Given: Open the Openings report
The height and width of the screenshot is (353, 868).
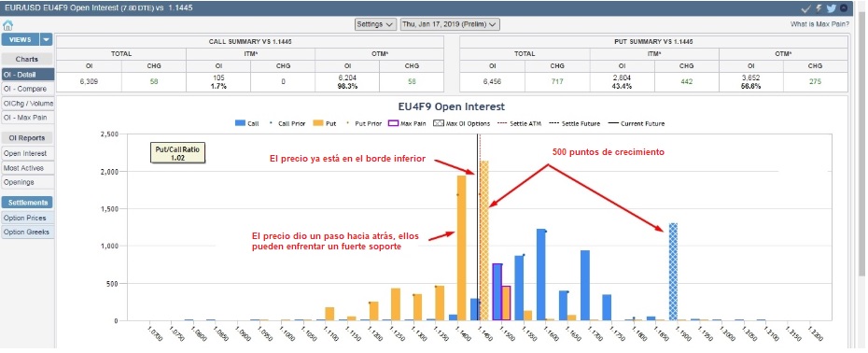Looking at the screenshot, I should tap(28, 182).
